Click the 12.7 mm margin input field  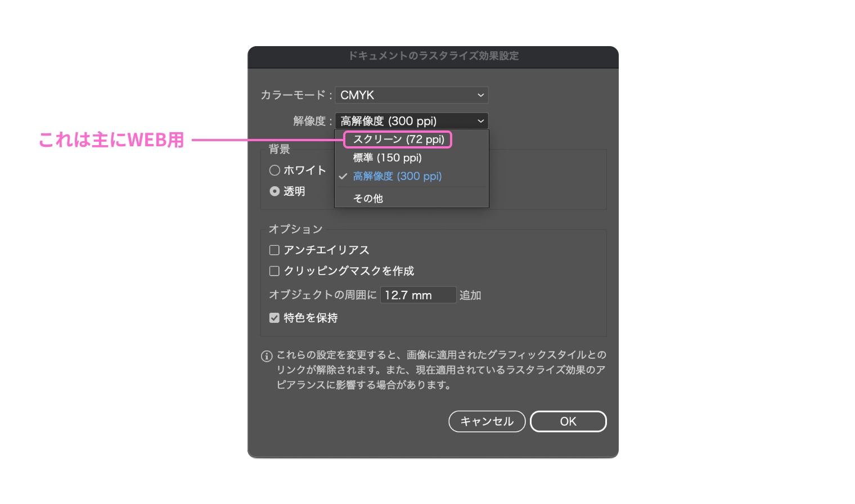tap(418, 295)
